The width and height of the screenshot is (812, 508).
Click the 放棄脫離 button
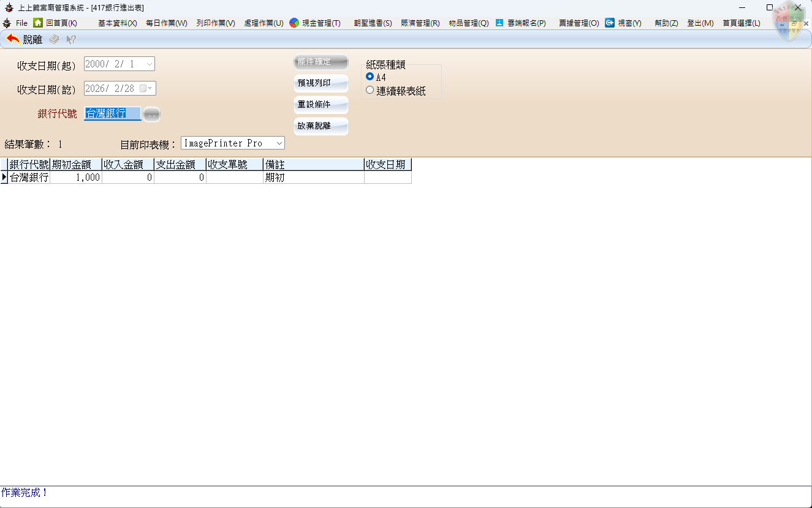321,126
